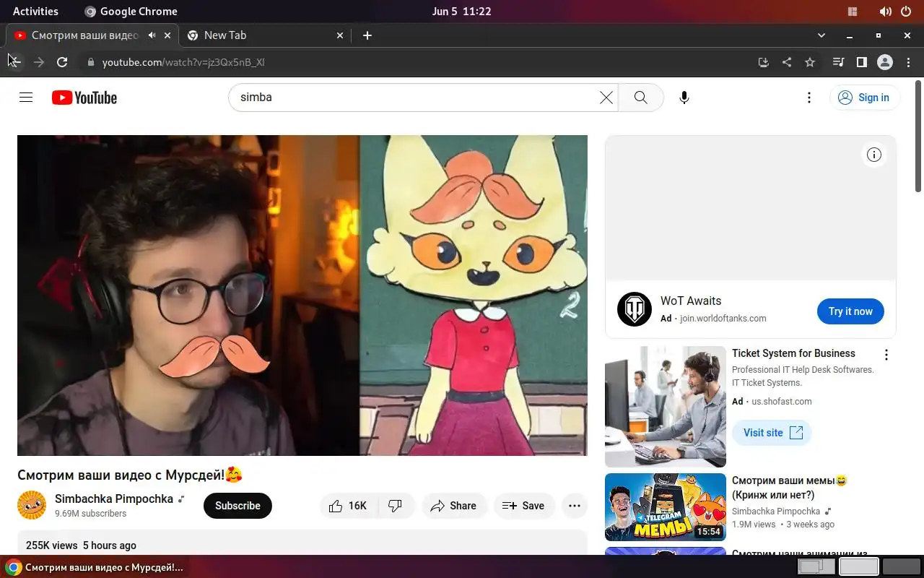Like the video with thumbs up
Screen dimensions: 924x578
348,506
